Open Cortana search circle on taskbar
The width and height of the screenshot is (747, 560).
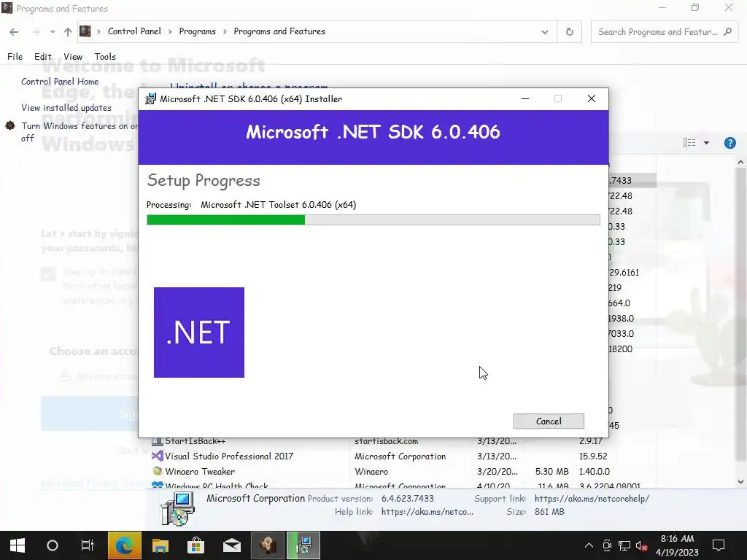pos(53,545)
